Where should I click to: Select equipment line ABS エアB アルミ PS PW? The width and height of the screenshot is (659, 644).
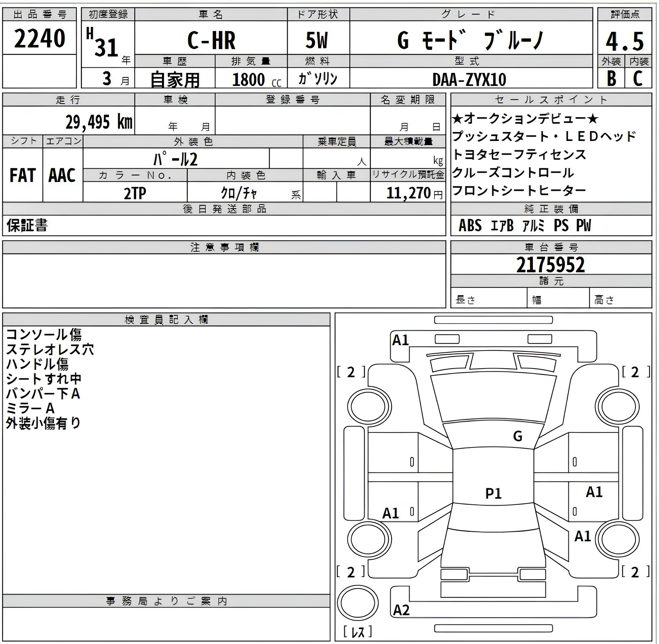(525, 225)
